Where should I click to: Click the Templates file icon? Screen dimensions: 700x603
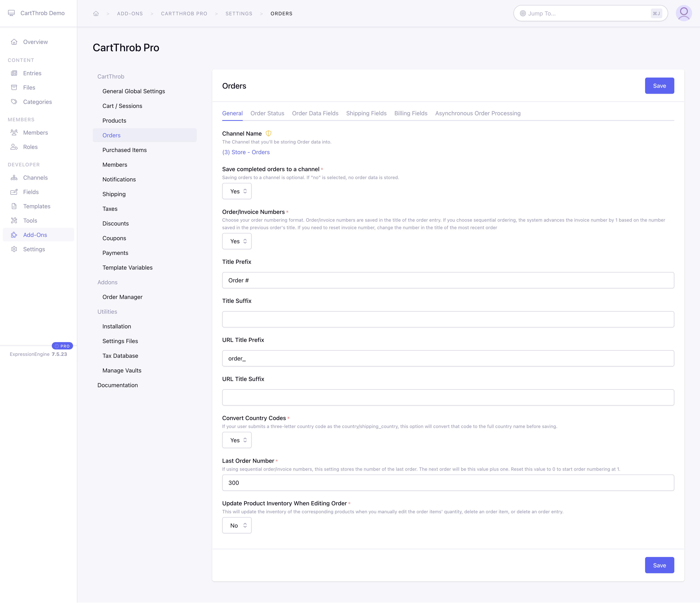pyautogui.click(x=14, y=206)
